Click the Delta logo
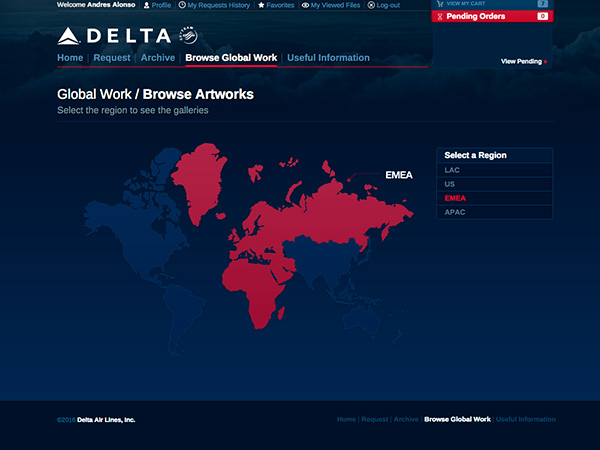 coord(114,36)
